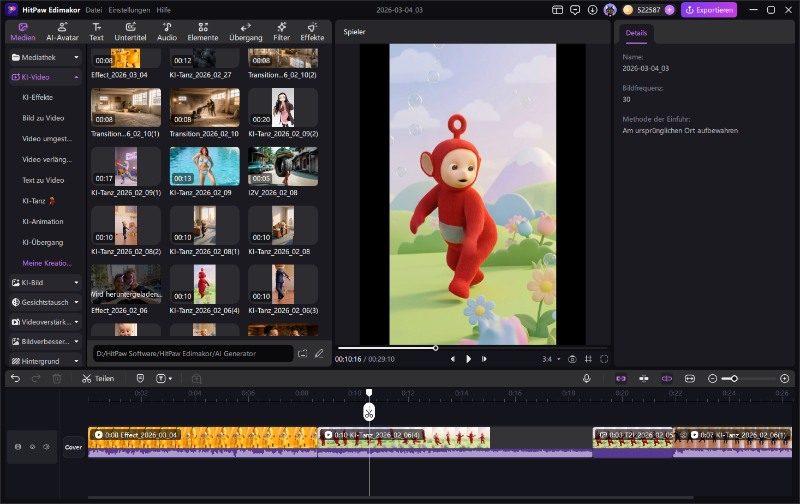Toggle timeline snapping icon
The height and width of the screenshot is (504, 800).
click(644, 379)
